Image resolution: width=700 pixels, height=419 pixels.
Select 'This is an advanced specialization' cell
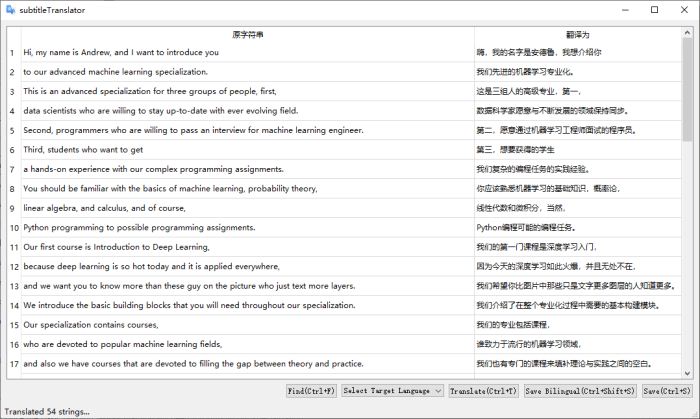coord(248,91)
